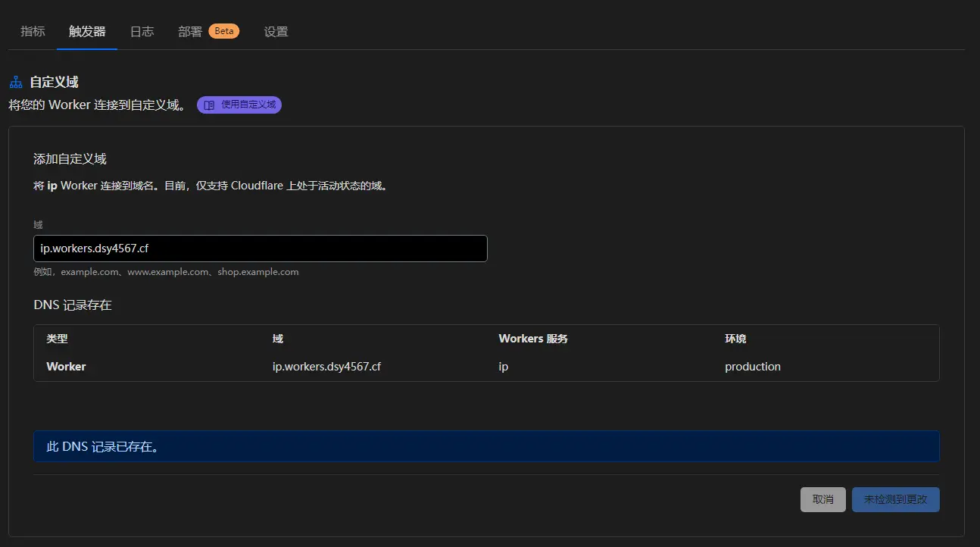Open the 部署 tab

190,31
